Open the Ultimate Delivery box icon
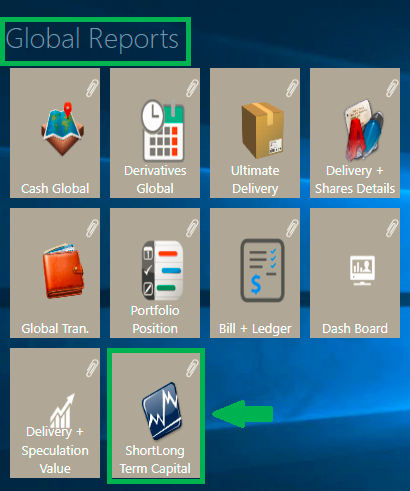 tap(263, 130)
